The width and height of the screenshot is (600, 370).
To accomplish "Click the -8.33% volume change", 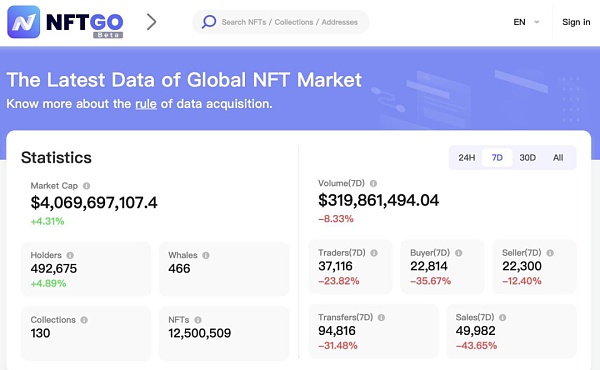I will click(x=336, y=219).
